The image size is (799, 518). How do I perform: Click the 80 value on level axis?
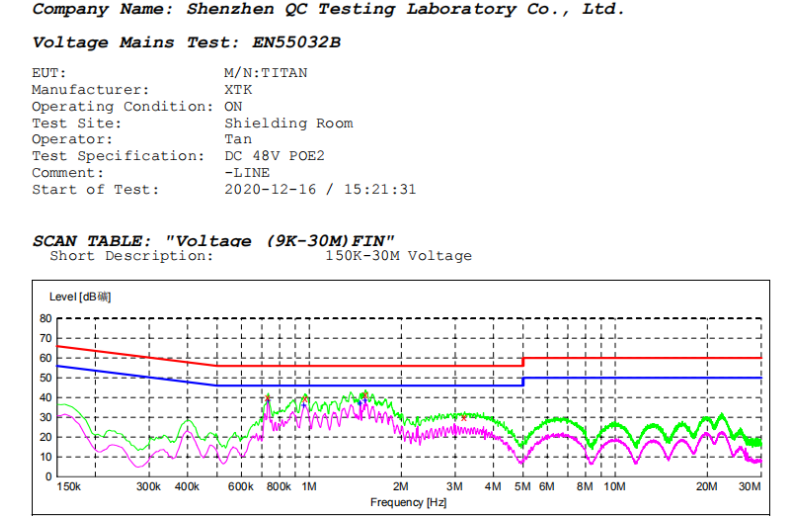point(46,318)
